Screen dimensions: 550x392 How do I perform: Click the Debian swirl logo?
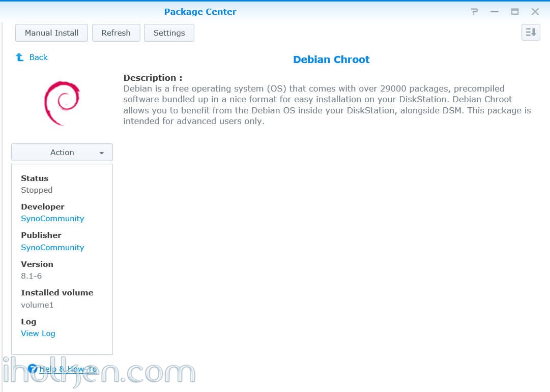point(62,103)
